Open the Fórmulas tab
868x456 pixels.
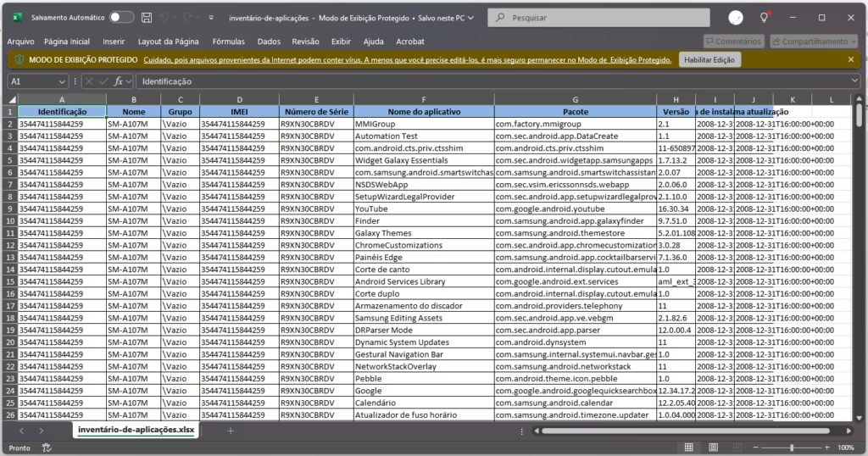coord(229,42)
